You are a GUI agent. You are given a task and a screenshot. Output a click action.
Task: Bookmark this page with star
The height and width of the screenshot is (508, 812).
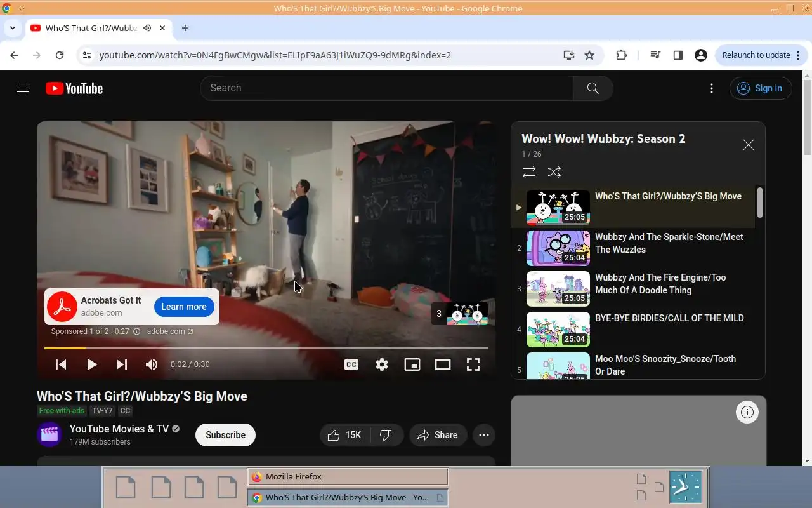point(589,55)
